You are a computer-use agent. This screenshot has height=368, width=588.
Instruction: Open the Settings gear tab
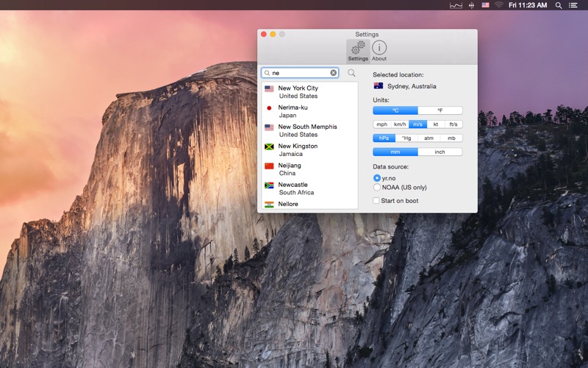(358, 51)
